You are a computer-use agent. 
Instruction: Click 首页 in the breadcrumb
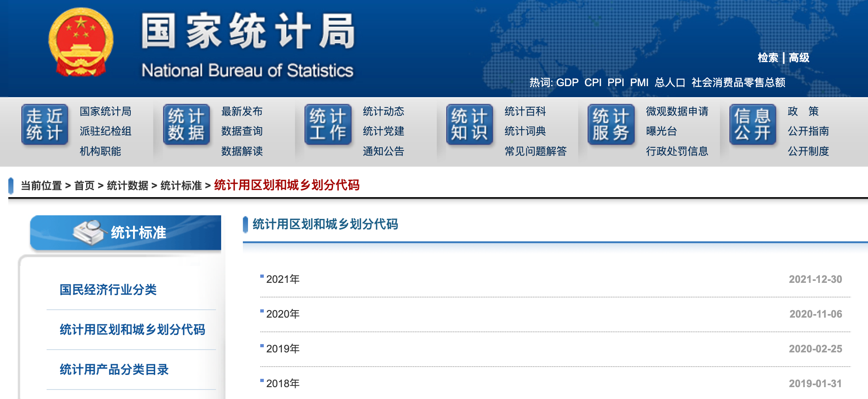[x=85, y=186]
